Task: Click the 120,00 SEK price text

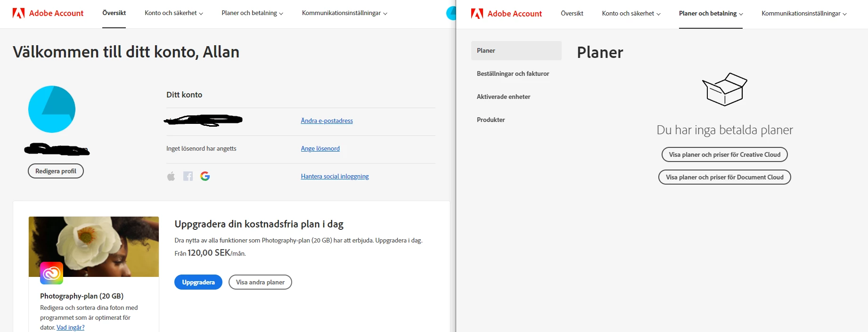Action: click(x=209, y=253)
